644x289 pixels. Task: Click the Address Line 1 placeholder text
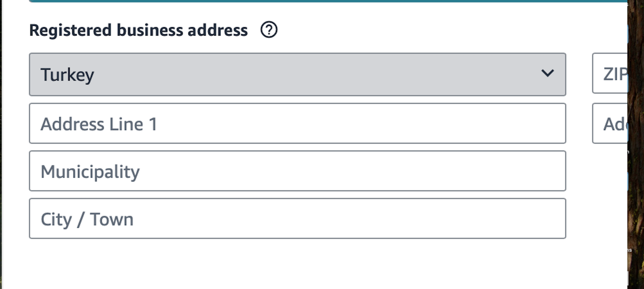click(x=99, y=124)
